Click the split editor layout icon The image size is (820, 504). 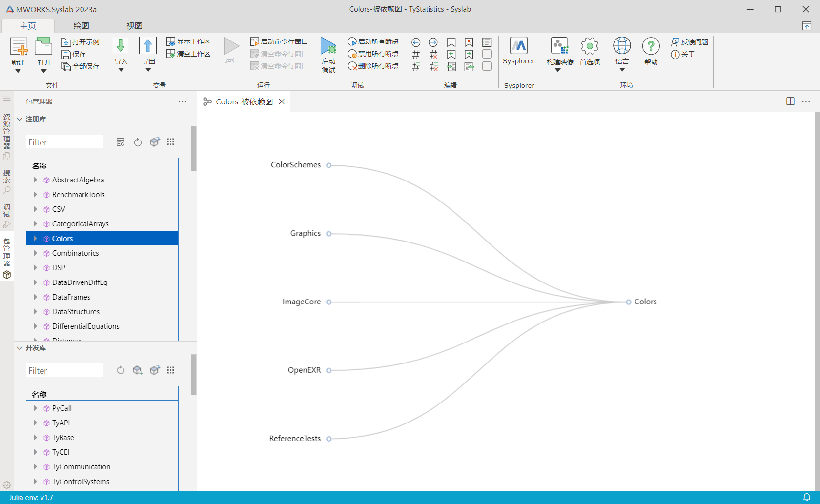(790, 101)
